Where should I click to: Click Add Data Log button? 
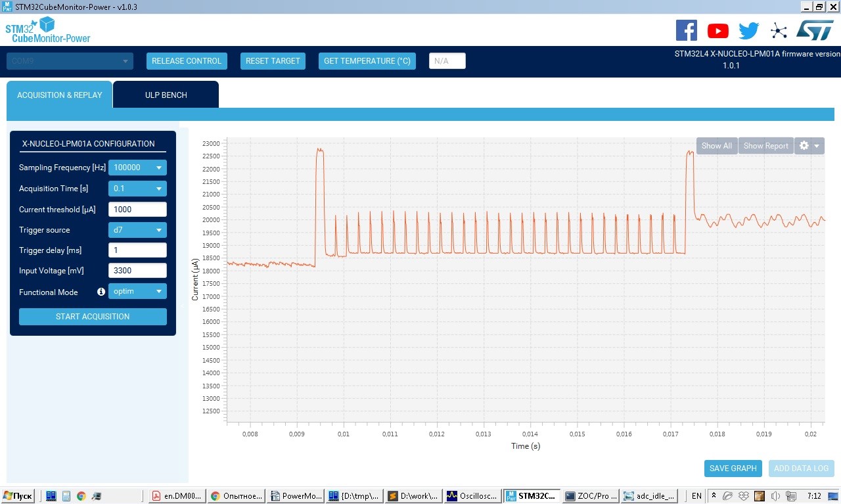tap(802, 469)
